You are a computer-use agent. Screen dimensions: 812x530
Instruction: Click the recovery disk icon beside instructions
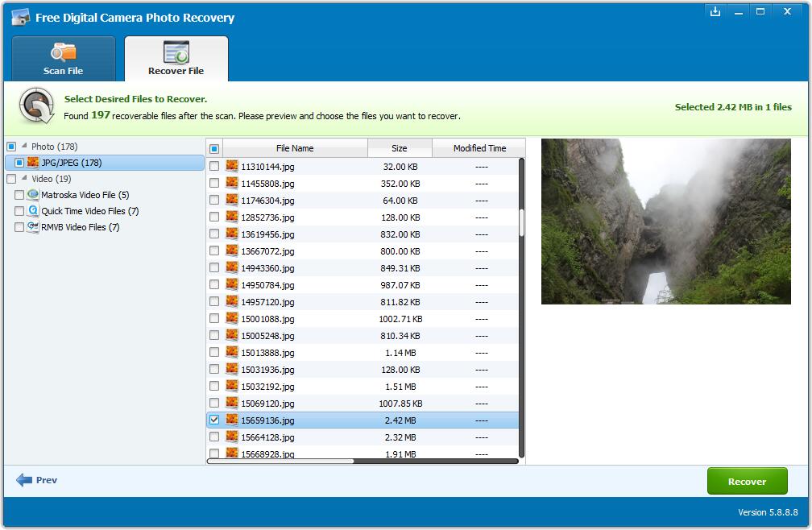[36, 106]
